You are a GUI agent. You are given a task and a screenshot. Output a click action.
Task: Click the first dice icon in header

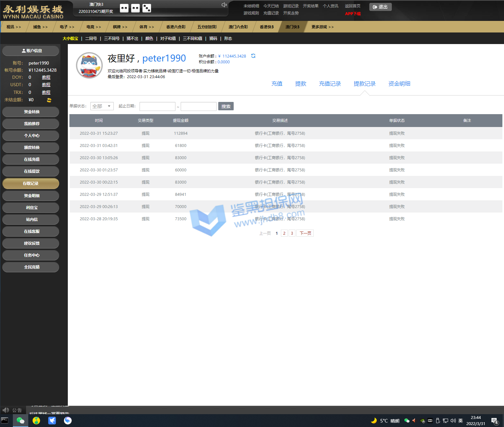[124, 8]
